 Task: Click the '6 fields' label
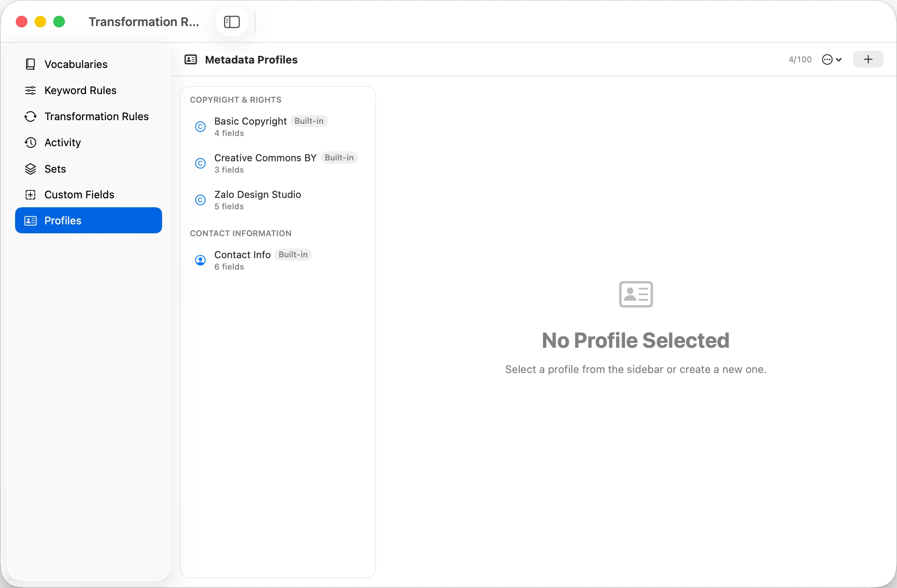(x=229, y=267)
